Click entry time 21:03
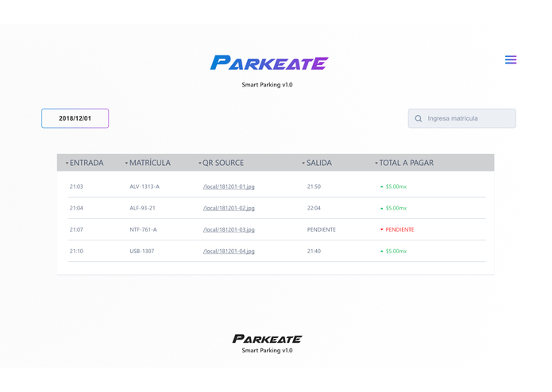The width and height of the screenshot is (552, 392). 76,186
